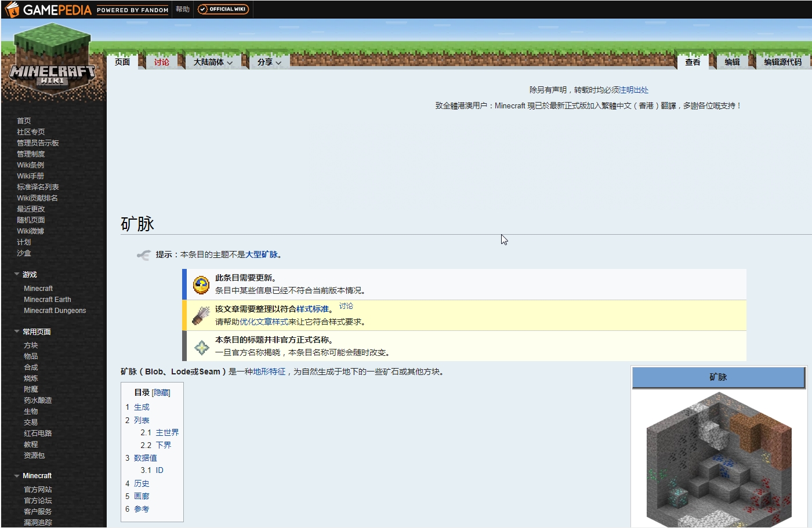The image size is (812, 528).
Task: Open 管理员告示板 in the sidebar
Action: pos(38,143)
